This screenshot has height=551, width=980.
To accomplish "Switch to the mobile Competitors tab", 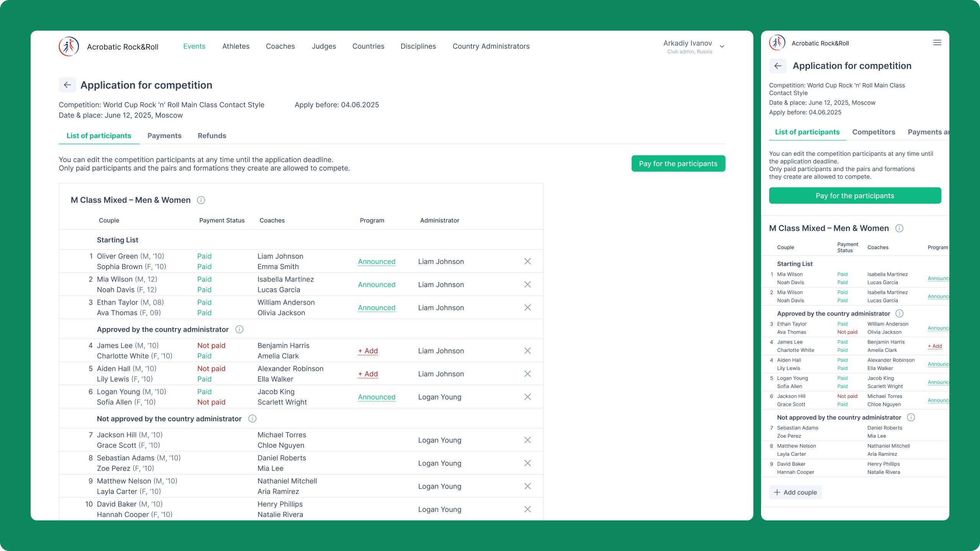I will [874, 132].
